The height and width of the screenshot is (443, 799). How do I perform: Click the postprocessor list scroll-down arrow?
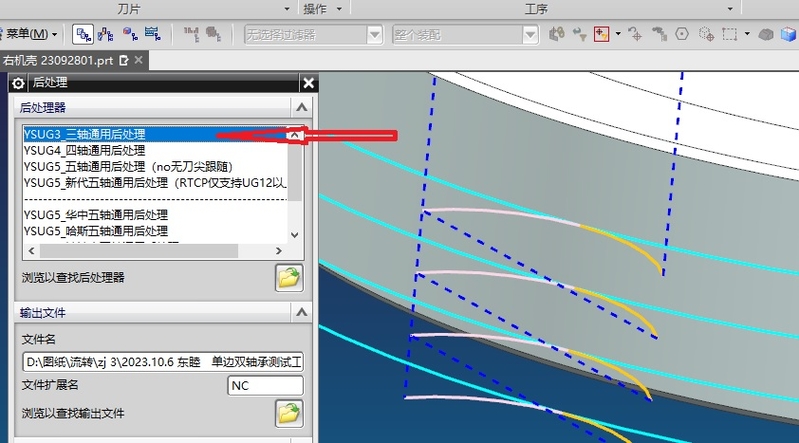click(295, 235)
